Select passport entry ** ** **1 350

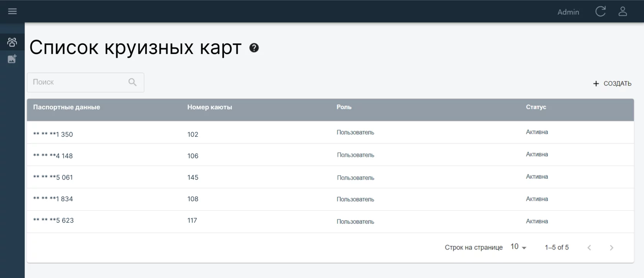point(53,134)
